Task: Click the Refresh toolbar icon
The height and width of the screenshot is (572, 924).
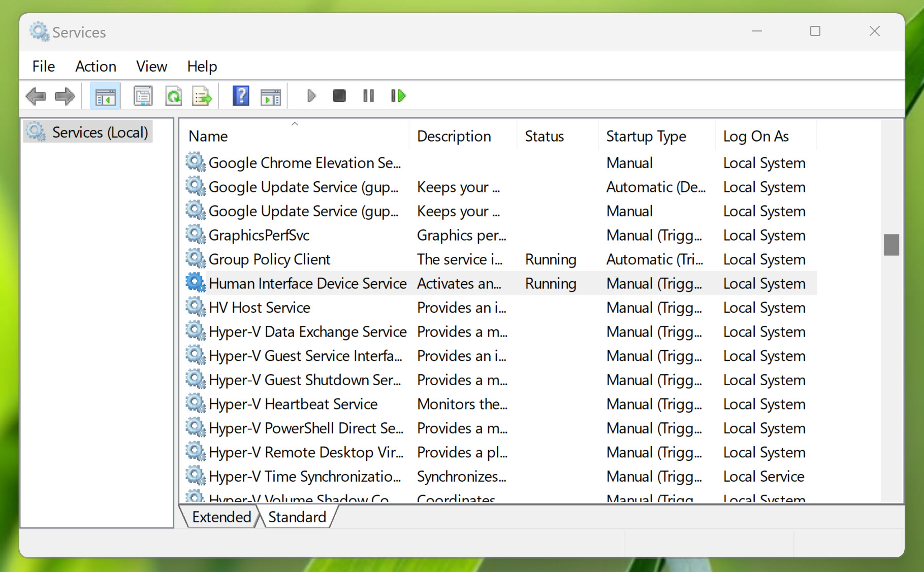Action: tap(173, 96)
